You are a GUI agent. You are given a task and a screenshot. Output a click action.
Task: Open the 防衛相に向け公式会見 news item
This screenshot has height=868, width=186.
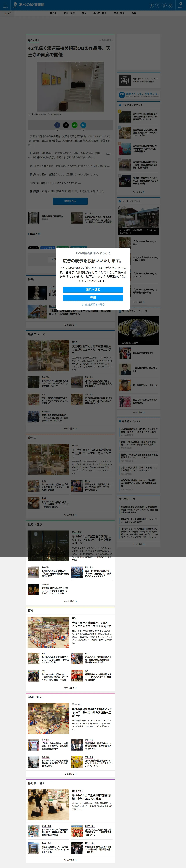[139, 353]
